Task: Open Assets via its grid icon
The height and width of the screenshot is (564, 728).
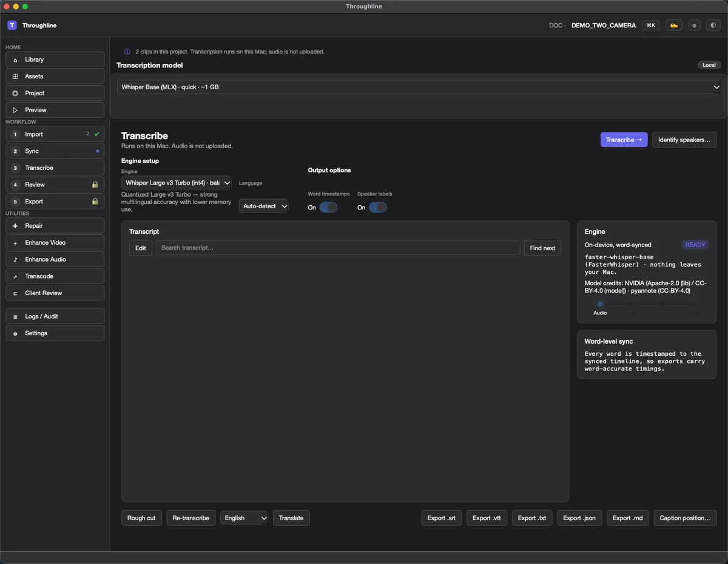Action: 15,76
